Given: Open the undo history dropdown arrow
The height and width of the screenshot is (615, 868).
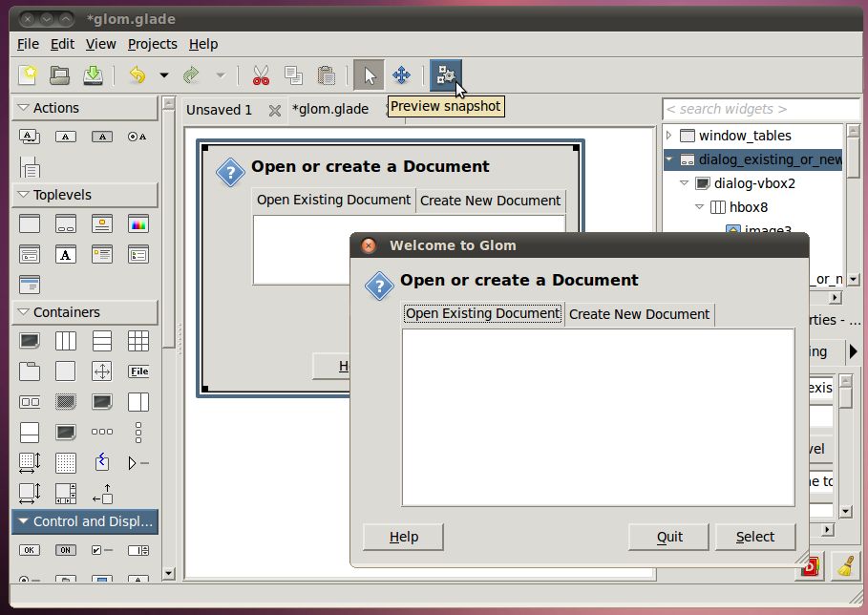Looking at the screenshot, I should point(164,74).
